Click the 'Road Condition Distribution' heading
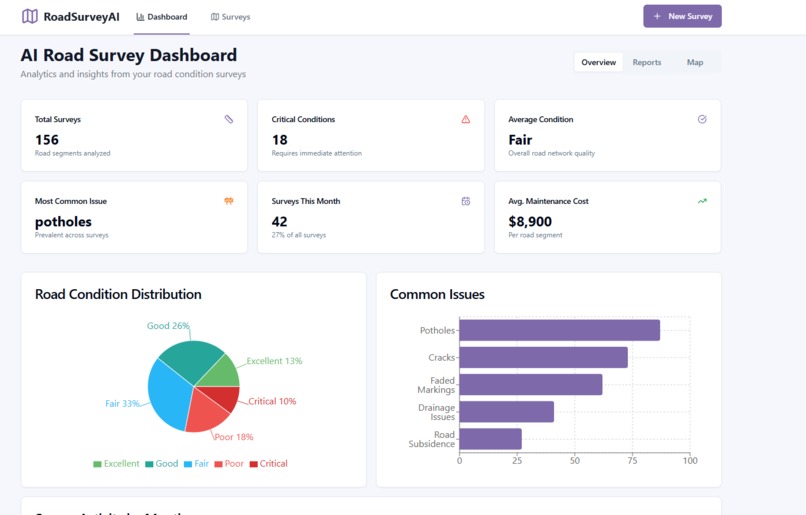This screenshot has width=806, height=515. [x=118, y=294]
